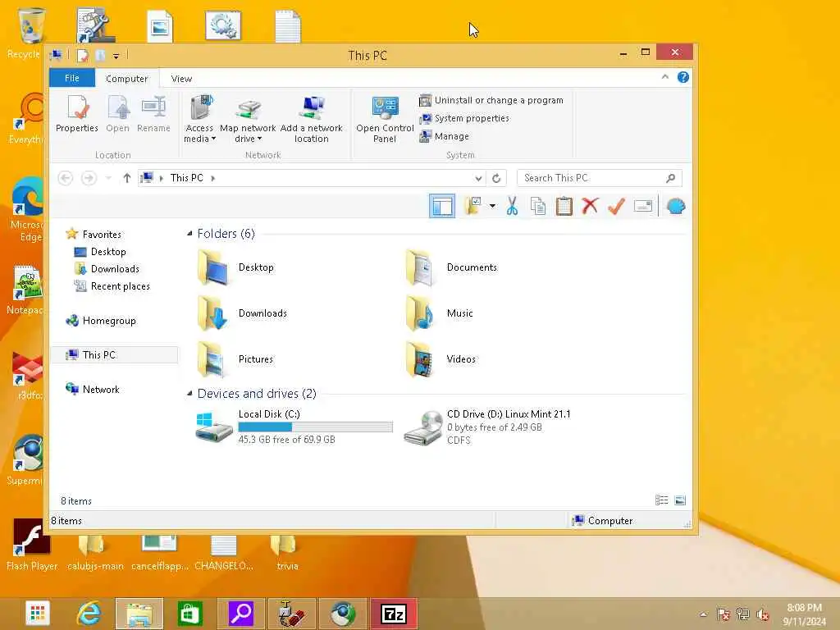Switch to details view button

(662, 500)
